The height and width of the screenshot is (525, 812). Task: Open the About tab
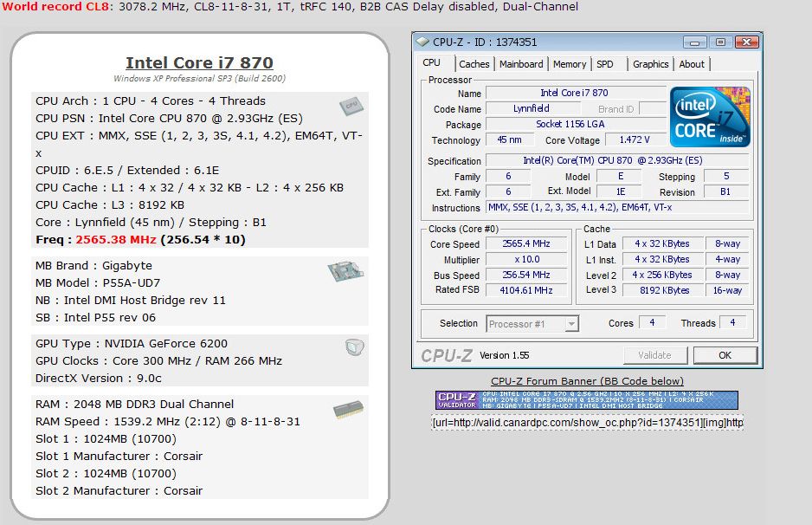(692, 64)
